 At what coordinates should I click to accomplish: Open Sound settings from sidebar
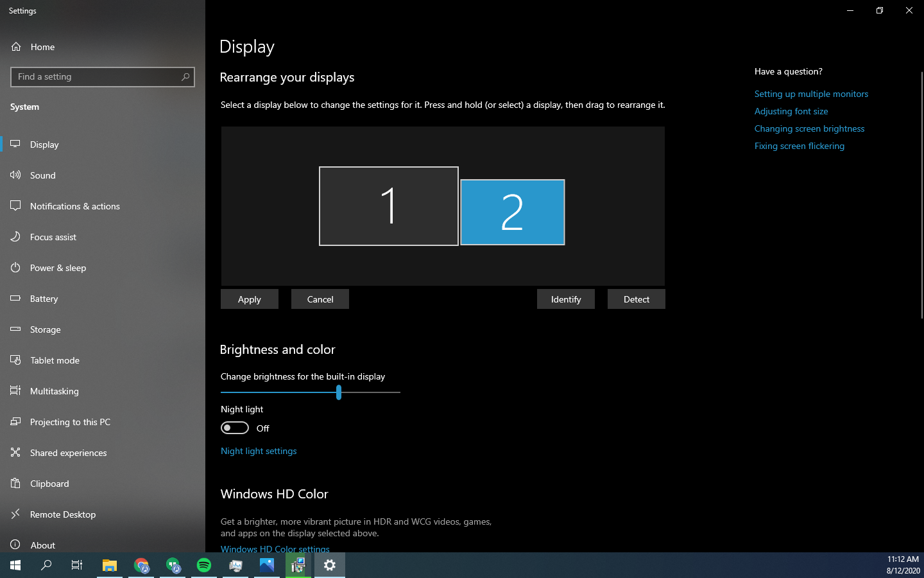coord(43,175)
